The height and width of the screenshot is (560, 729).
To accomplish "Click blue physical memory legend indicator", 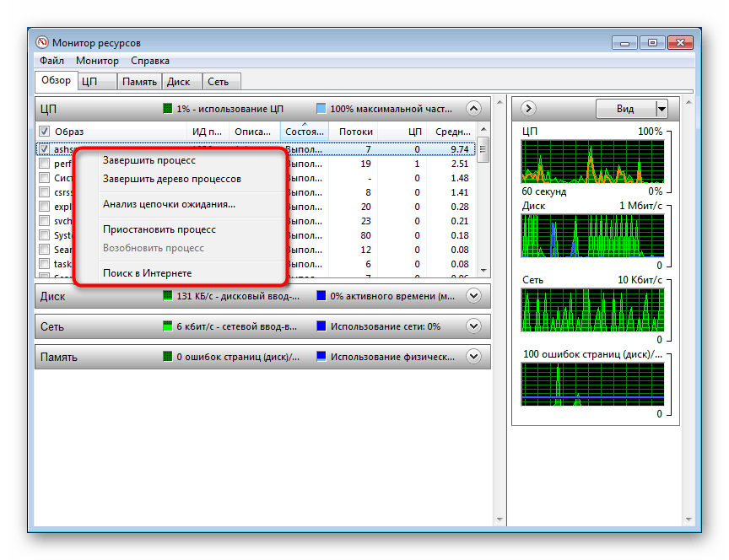I will 321,356.
